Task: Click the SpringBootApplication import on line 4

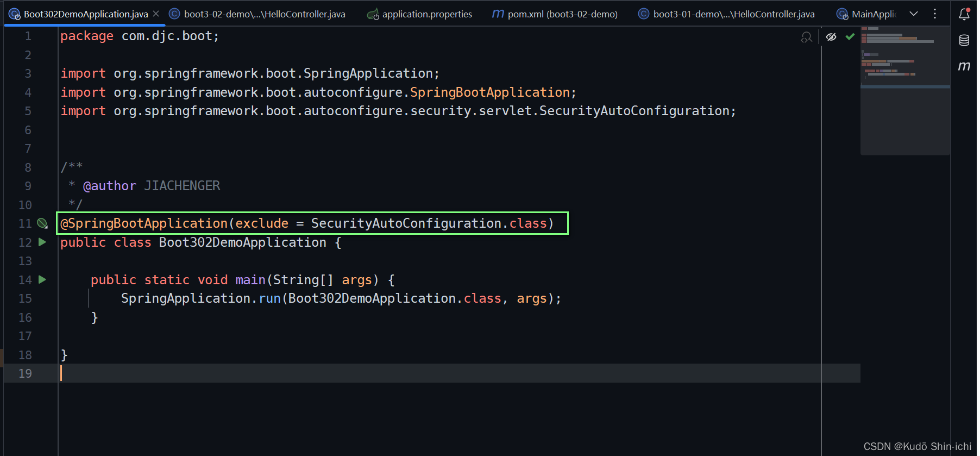Action: point(490,92)
